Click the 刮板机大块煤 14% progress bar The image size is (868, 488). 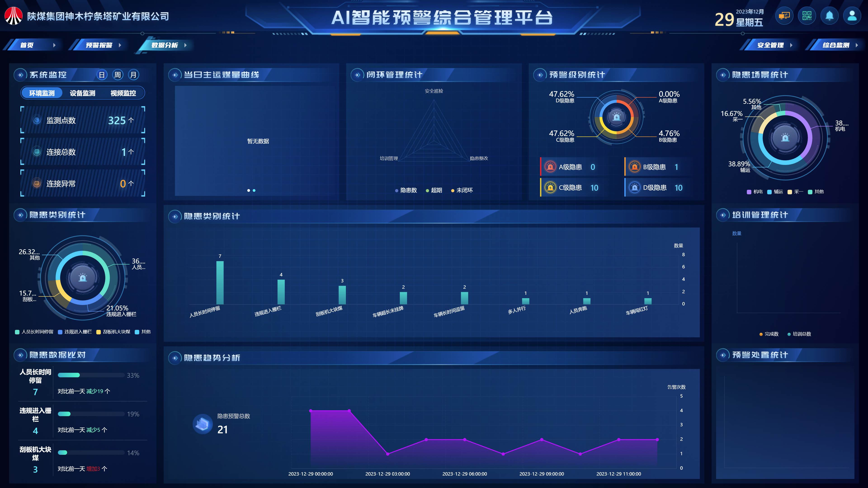(91, 453)
